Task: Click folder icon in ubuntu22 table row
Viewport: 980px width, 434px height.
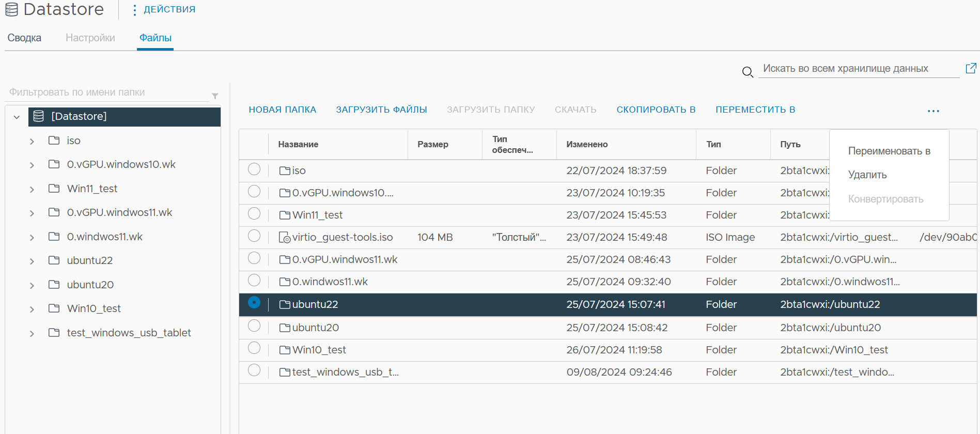Action: 285,304
